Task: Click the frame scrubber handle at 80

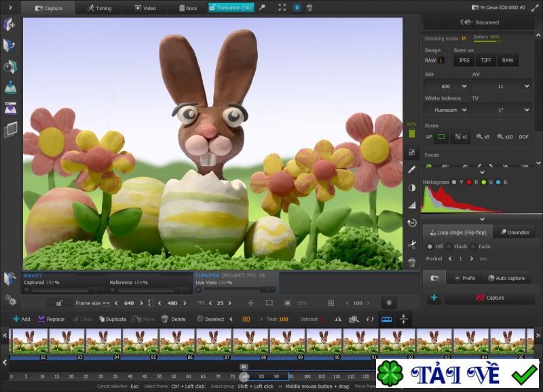Action: 244,376
